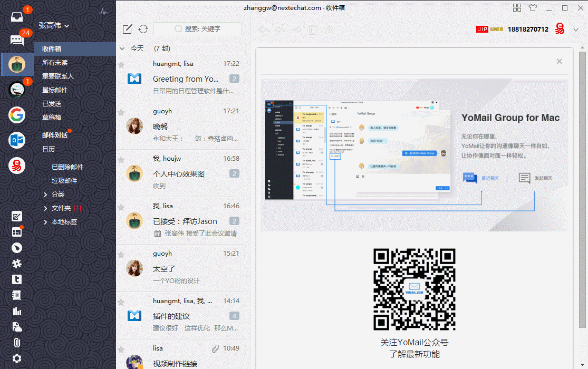Open the four-square grid icon in title bar
The width and height of the screenshot is (588, 369).
(517, 8)
